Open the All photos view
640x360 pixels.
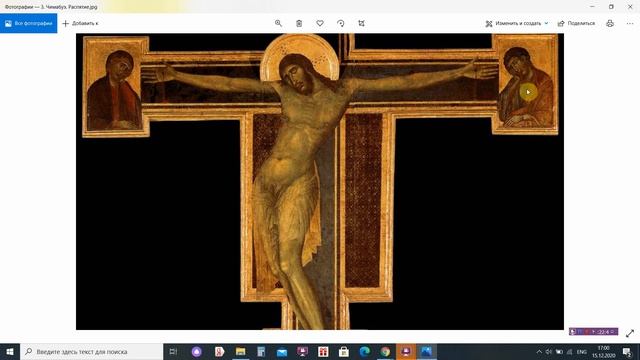pyautogui.click(x=29, y=23)
